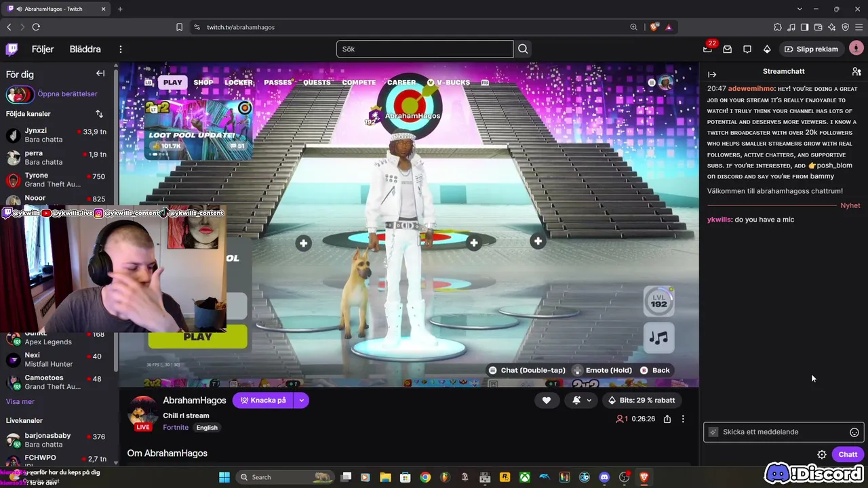Viewport: 868px width, 488px height.
Task: Open the chat community members icon
Action: (856, 71)
